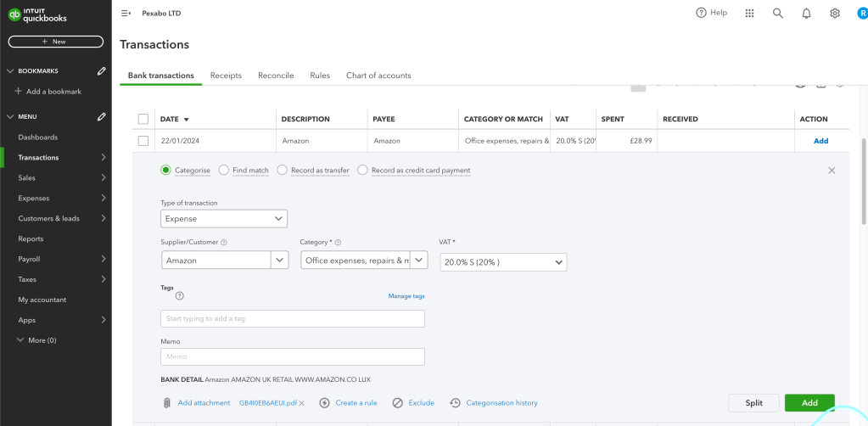Open the Type of transaction dropdown
The height and width of the screenshot is (426, 868).
coord(224,219)
